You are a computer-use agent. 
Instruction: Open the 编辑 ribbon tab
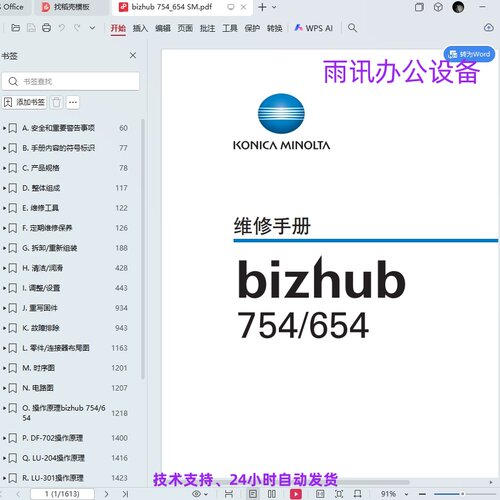[163, 28]
